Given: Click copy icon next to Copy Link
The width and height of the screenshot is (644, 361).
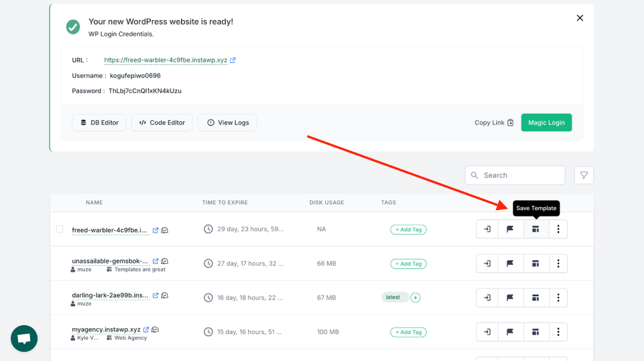Looking at the screenshot, I should (x=511, y=123).
